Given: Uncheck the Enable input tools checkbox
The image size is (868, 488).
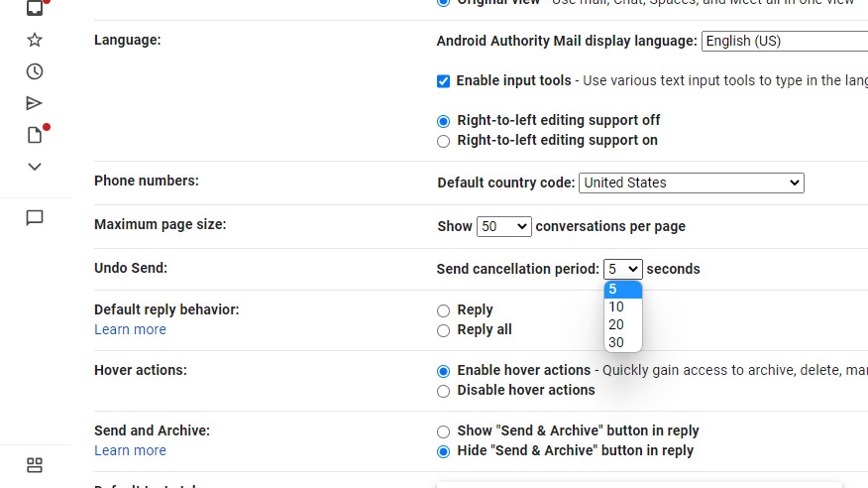Looking at the screenshot, I should coord(444,81).
